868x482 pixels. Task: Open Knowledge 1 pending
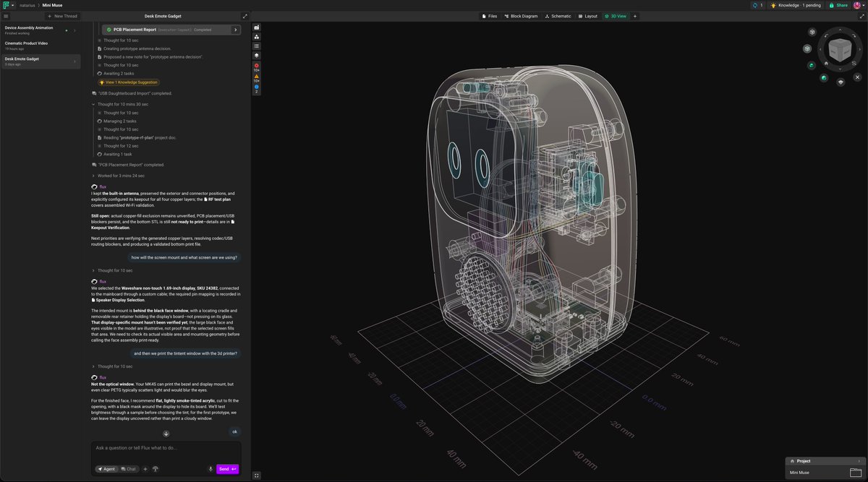(x=796, y=5)
